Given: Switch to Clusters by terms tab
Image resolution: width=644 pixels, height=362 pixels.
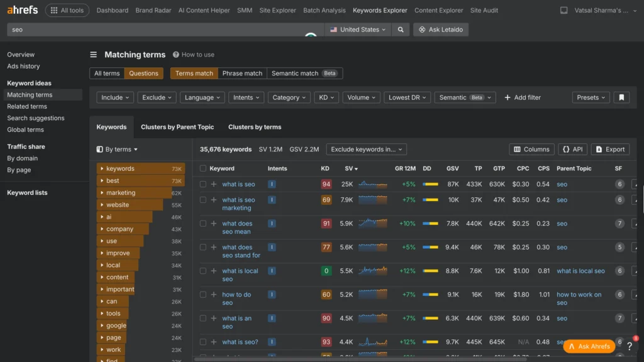Looking at the screenshot, I should [255, 127].
